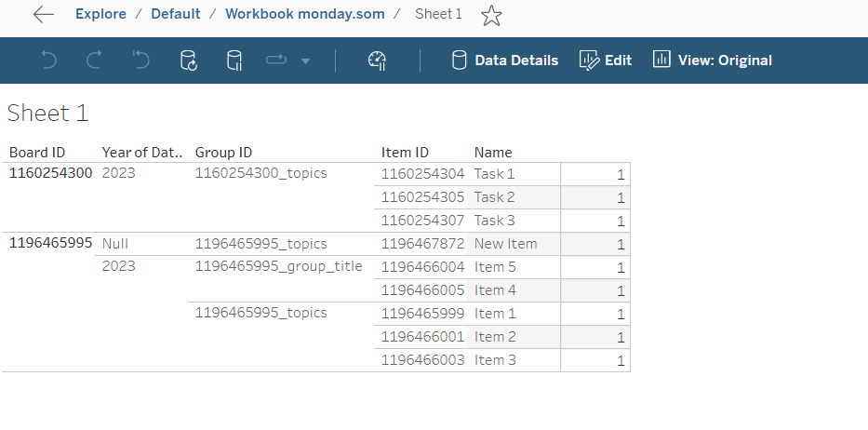Favorite the sheet with the star icon
868x430 pixels.
pyautogui.click(x=491, y=15)
